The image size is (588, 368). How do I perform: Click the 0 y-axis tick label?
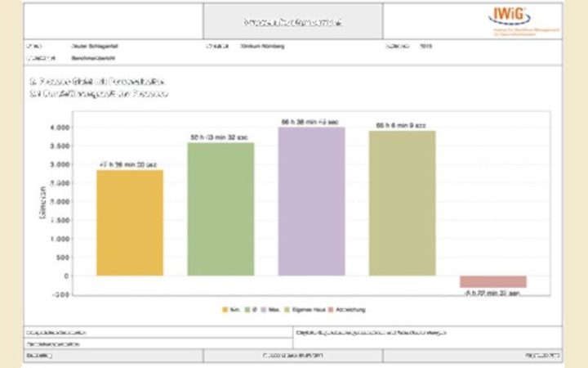coord(66,276)
